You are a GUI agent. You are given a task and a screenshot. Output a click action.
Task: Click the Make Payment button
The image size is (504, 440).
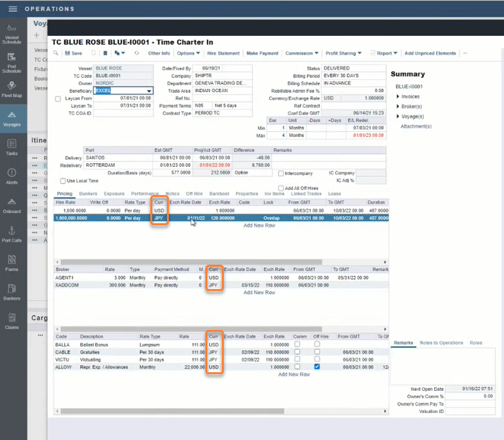262,53
